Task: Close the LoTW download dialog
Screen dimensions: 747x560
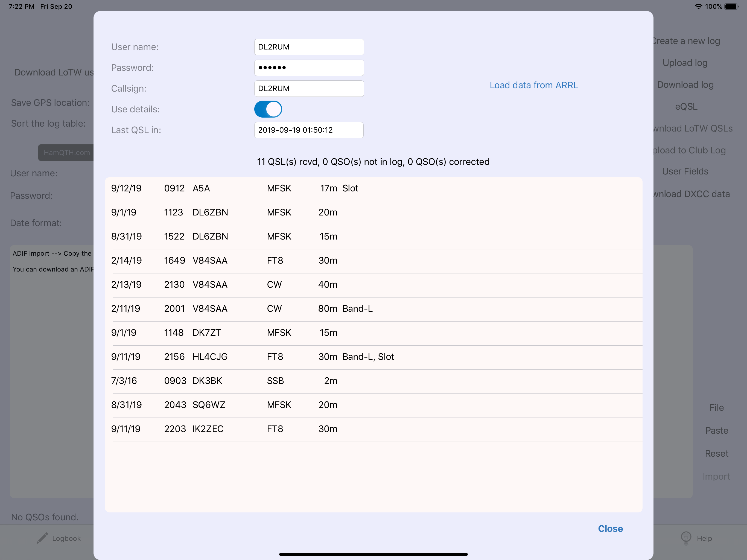Action: [x=610, y=529]
